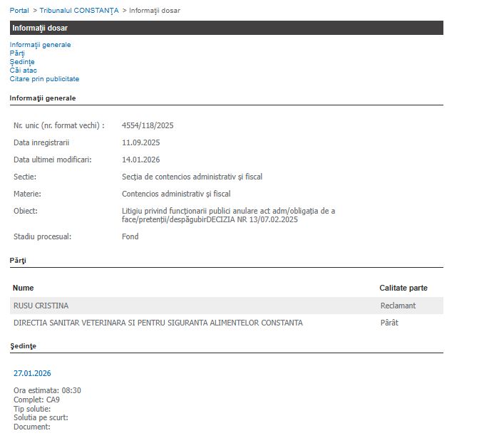The height and width of the screenshot is (443, 504).
Task: Click the Complet: CA9 hearing detail
Action: [x=36, y=400]
